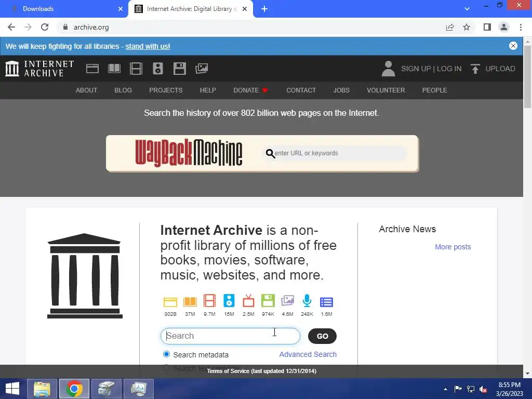Open the Video film icon in top navigation
The height and width of the screenshot is (399, 532).
(x=136, y=69)
